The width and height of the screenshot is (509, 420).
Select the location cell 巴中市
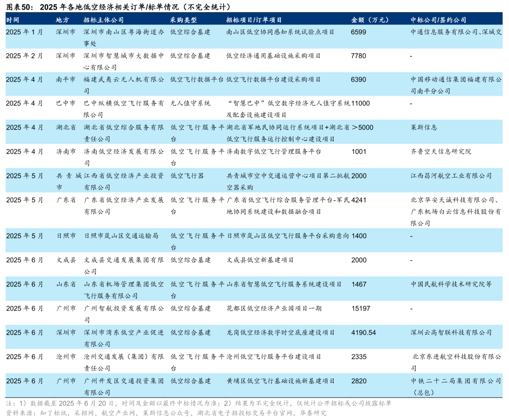66,103
